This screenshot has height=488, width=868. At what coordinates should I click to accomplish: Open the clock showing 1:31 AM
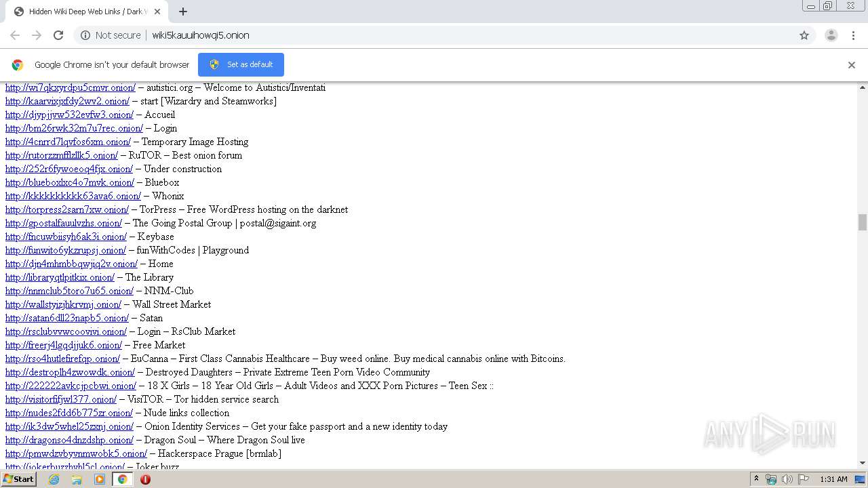click(x=833, y=479)
